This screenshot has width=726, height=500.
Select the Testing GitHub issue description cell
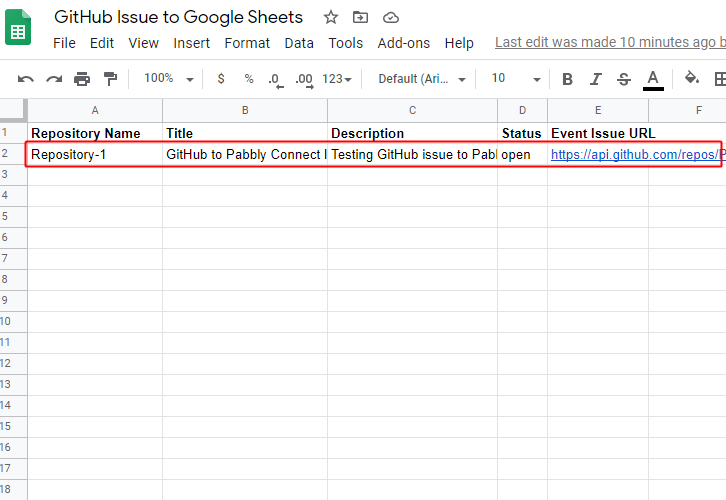pyautogui.click(x=413, y=154)
